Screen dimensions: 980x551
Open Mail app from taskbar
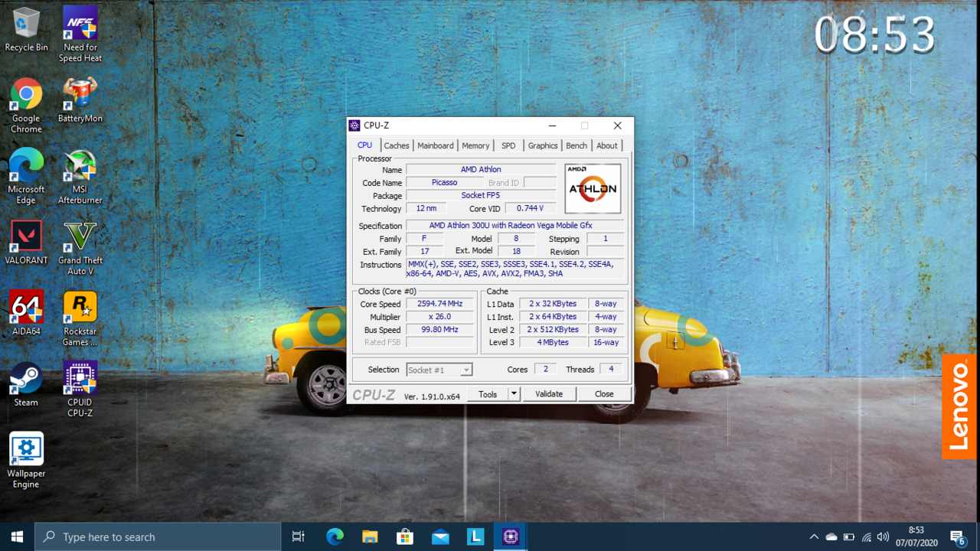coord(440,536)
